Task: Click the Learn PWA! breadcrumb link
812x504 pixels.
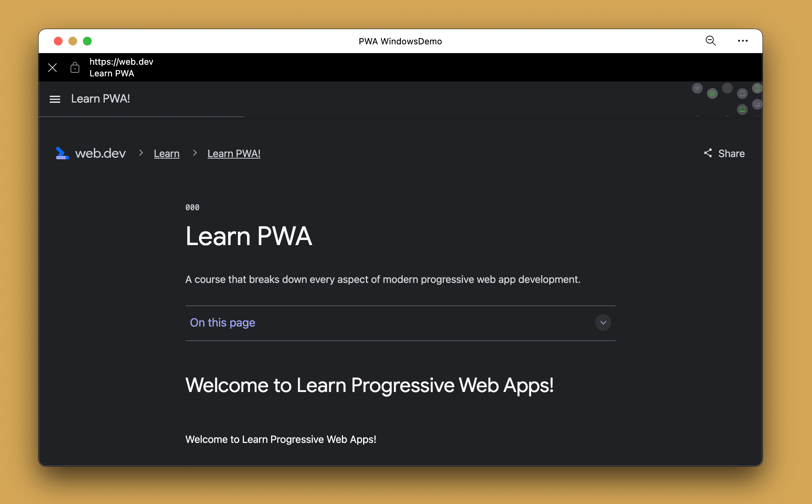Action: click(234, 153)
